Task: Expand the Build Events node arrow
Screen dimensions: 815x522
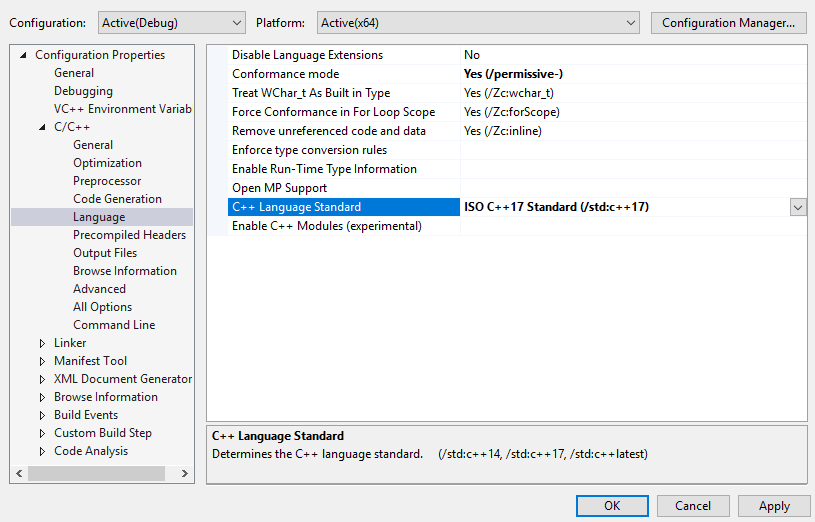Action: tap(43, 415)
